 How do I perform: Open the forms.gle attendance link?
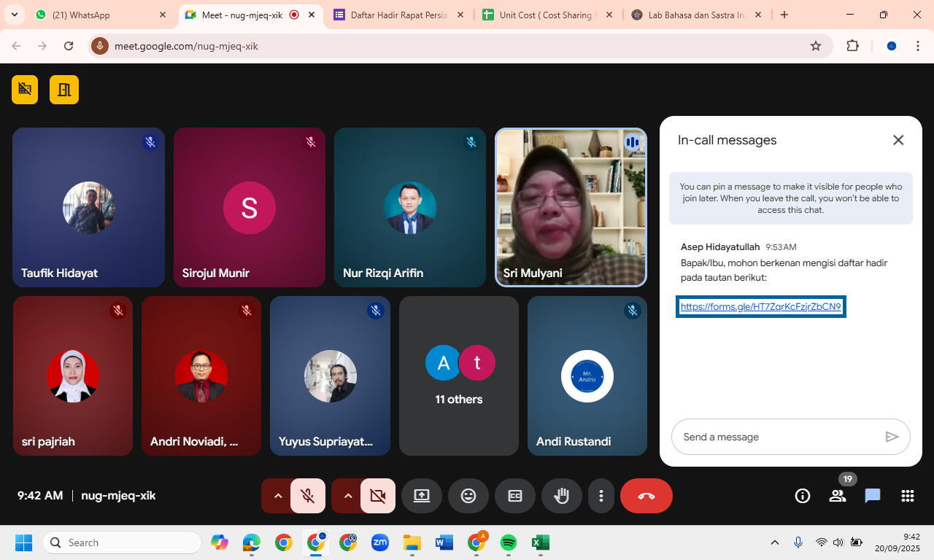(x=760, y=307)
